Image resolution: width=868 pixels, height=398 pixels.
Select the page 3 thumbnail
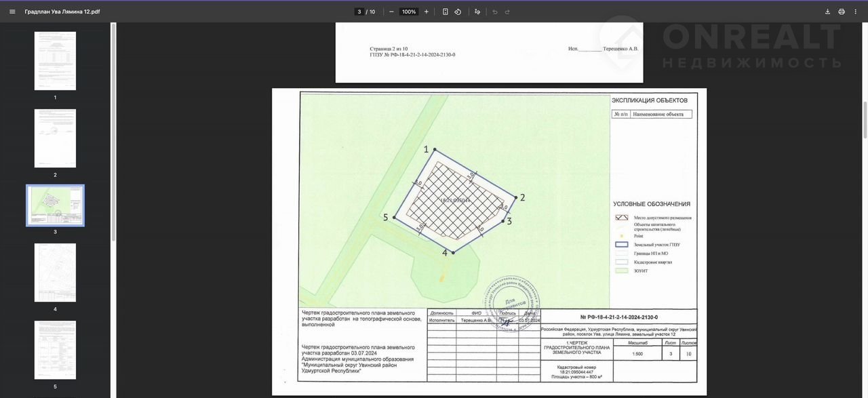[x=55, y=205]
